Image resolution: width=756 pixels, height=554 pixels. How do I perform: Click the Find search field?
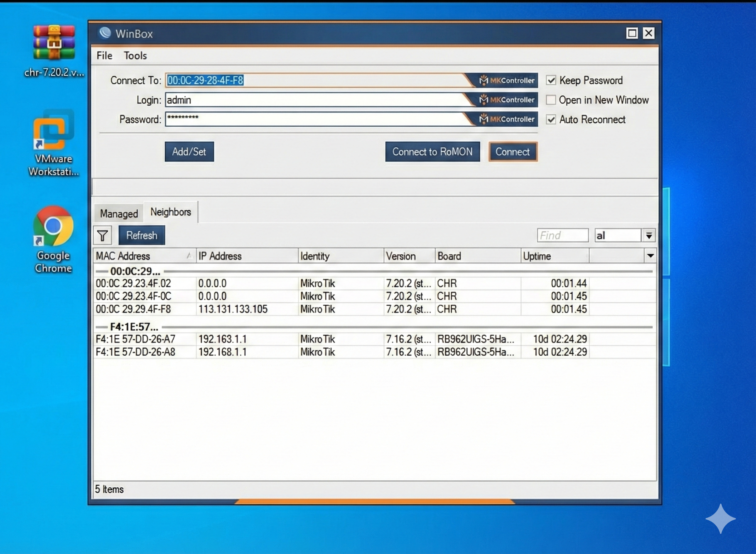(x=562, y=235)
